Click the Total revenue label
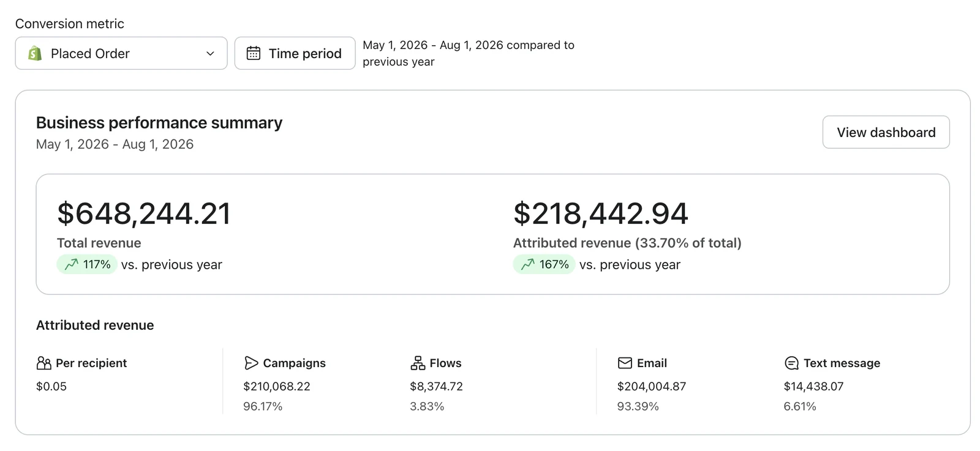This screenshot has width=980, height=451. click(x=99, y=243)
